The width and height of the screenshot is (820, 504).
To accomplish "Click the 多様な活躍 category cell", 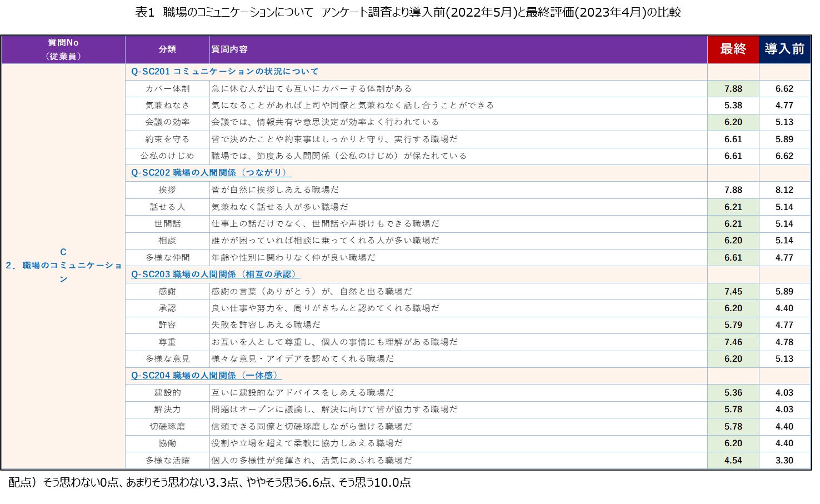I will (x=167, y=461).
